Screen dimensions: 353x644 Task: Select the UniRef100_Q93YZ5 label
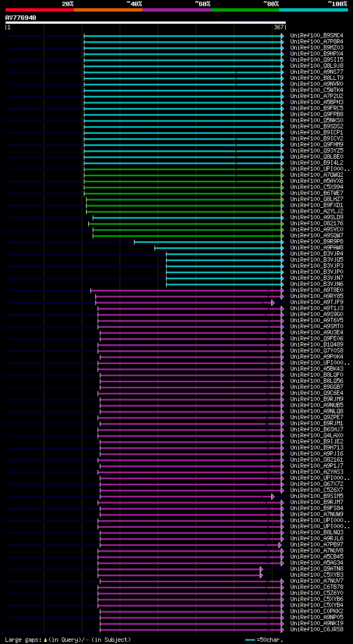click(x=317, y=151)
